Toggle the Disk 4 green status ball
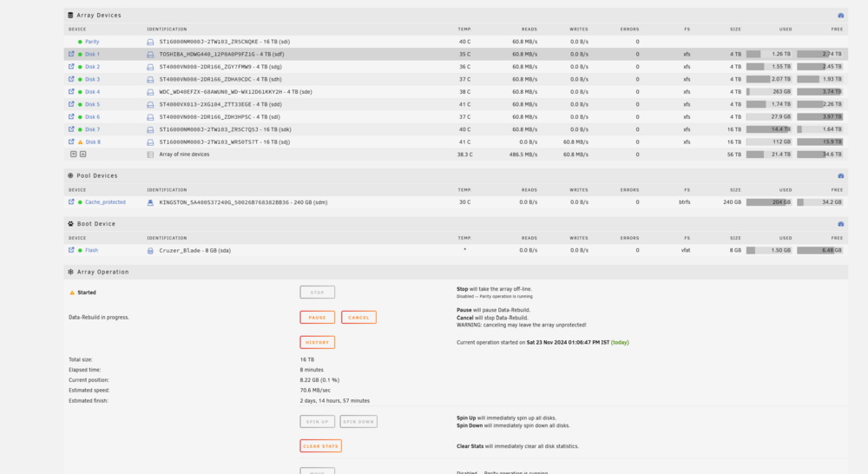 pos(80,92)
